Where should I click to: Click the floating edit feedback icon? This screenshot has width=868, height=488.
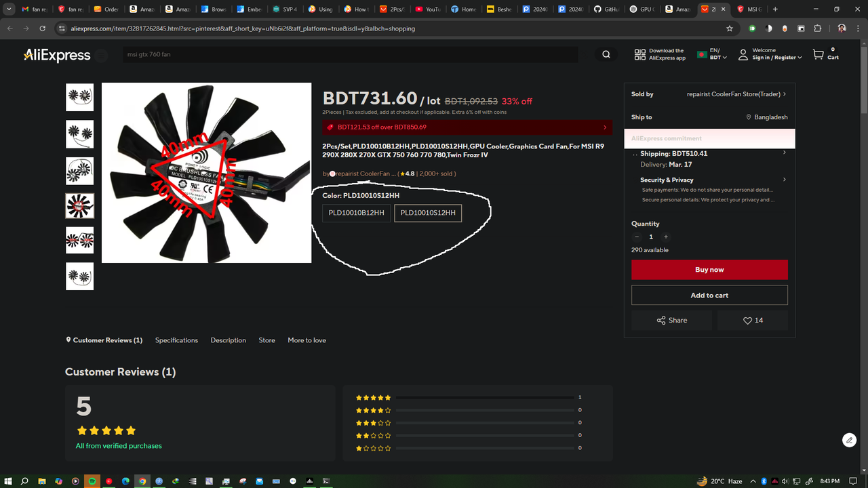coord(849,440)
